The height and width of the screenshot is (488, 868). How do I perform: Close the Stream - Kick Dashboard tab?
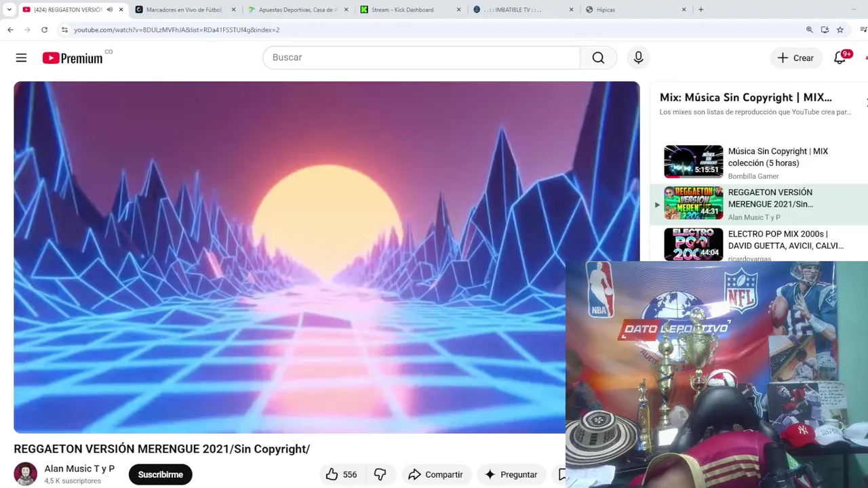(x=458, y=9)
